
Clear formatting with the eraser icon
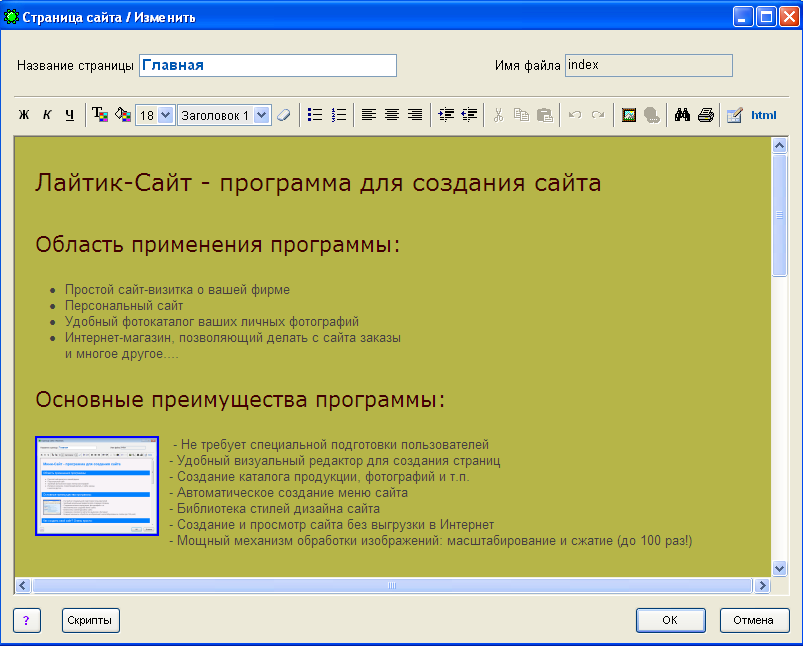click(x=283, y=114)
